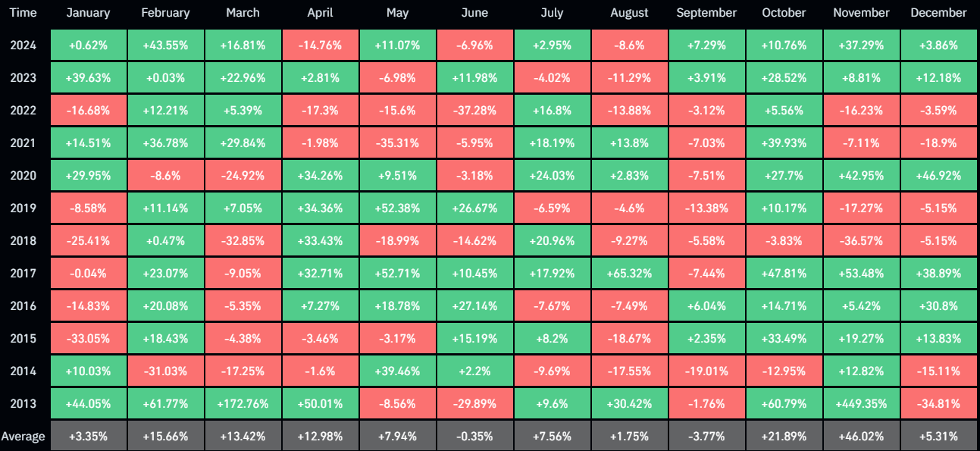Click the -19.01% September 2014 cell

(x=706, y=371)
